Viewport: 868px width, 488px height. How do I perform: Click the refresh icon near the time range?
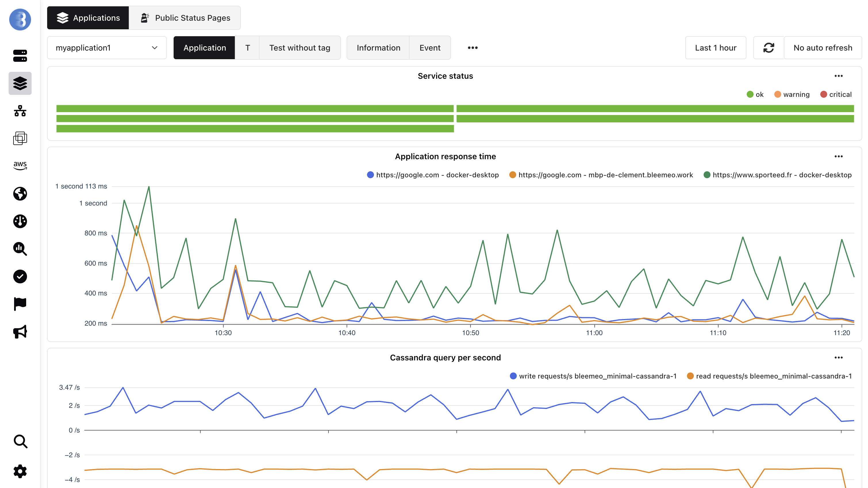[x=769, y=47]
